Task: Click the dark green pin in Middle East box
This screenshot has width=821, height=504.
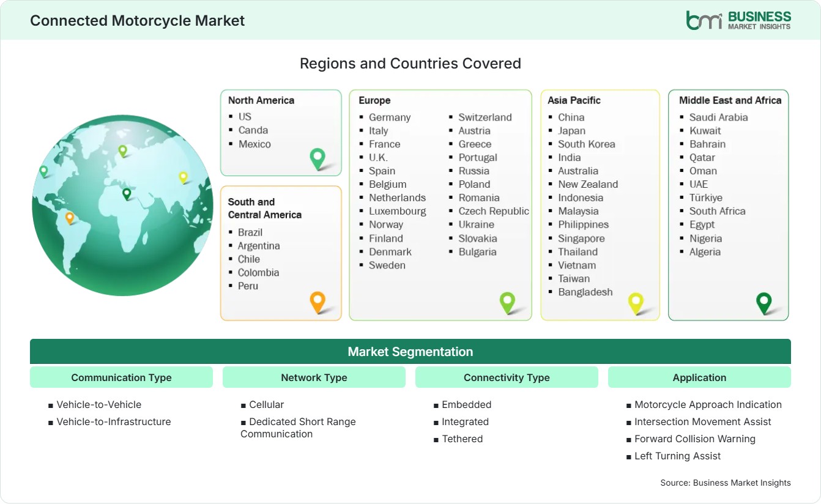Action: [x=764, y=303]
